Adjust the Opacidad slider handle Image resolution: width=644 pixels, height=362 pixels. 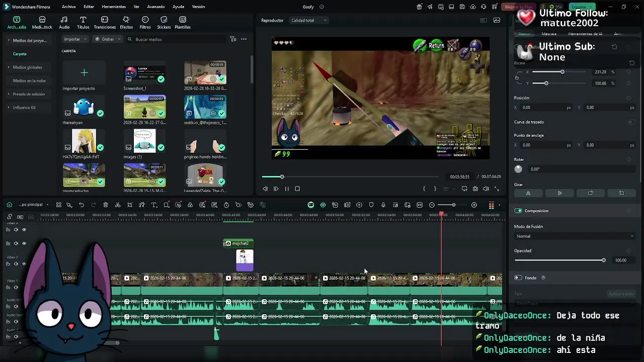tap(604, 260)
